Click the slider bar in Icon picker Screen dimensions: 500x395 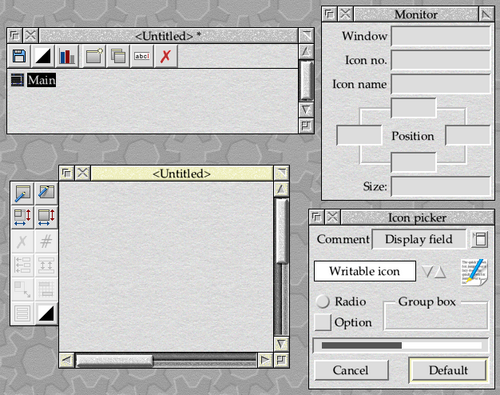pyautogui.click(x=401, y=345)
